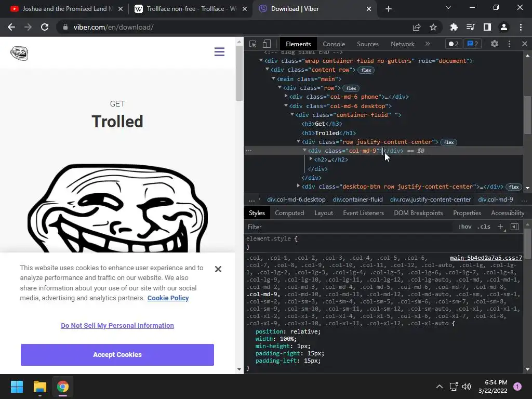Viewport: 532px width, 399px height.
Task: Toggle flex badge on content row div
Action: [x=366, y=70]
